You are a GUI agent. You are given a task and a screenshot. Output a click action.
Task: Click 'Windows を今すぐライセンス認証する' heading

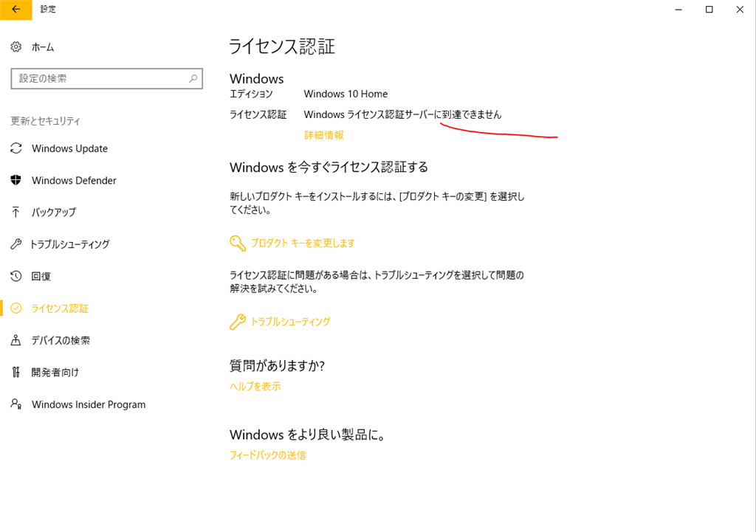click(x=329, y=167)
